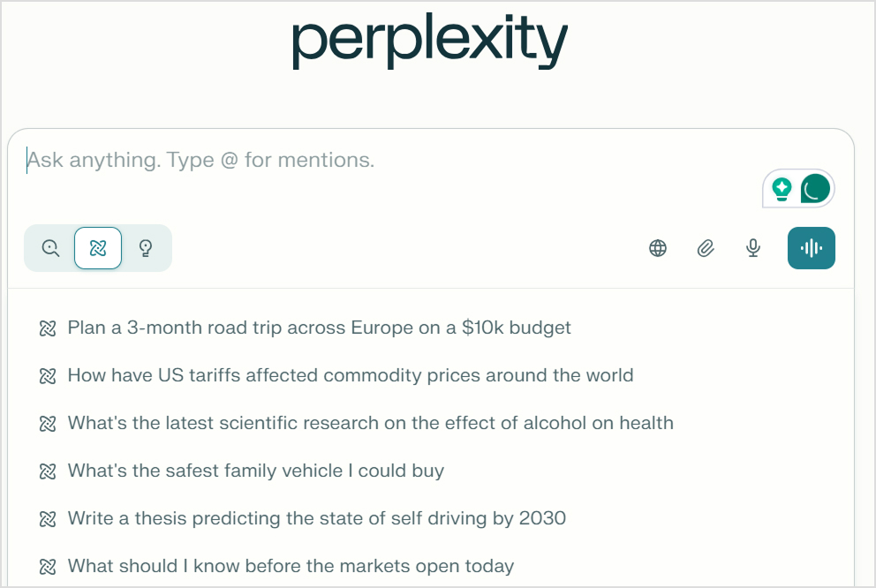
Task: Attach a file using the paperclip icon
Action: pyautogui.click(x=706, y=248)
